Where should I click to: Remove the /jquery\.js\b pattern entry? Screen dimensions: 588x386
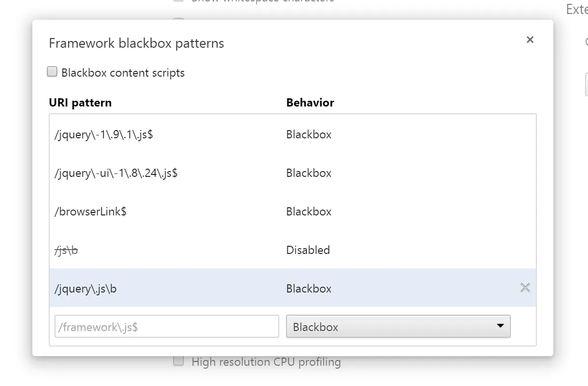pyautogui.click(x=525, y=288)
